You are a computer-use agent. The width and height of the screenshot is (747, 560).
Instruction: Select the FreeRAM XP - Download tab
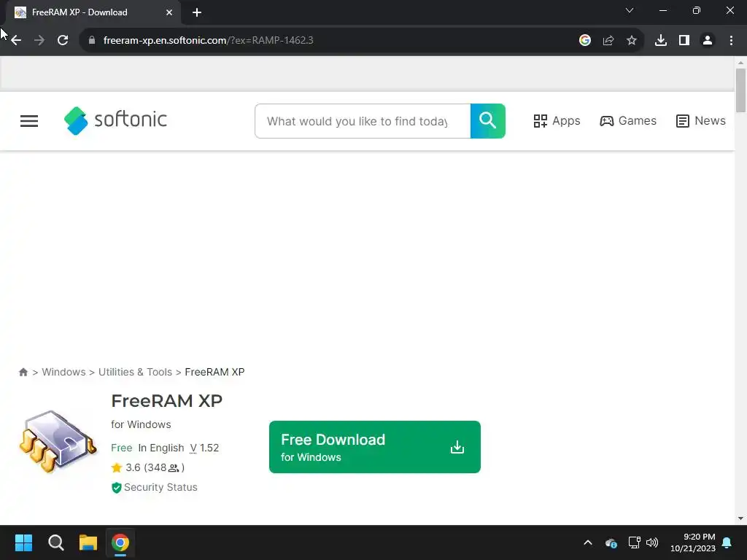point(93,12)
